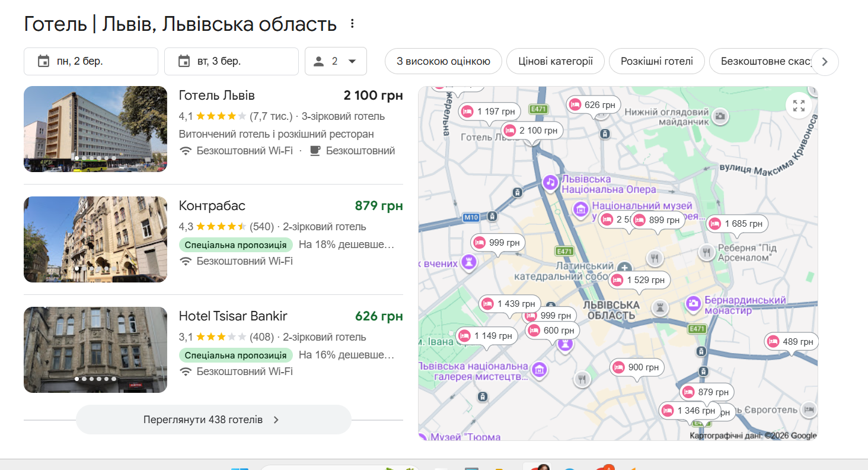Click the Євроготель hotel icon on the map
Image resolution: width=868 pixels, height=470 pixels.
tap(808, 409)
